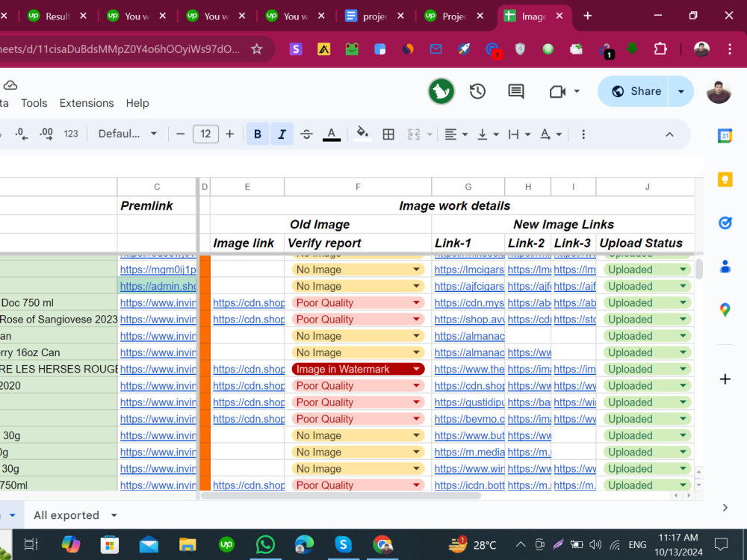Open the horizontal align options
This screenshot has width=747, height=560.
pyautogui.click(x=456, y=134)
